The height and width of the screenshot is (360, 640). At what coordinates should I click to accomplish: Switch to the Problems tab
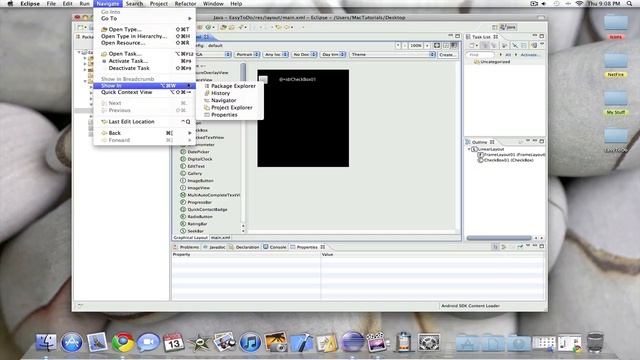point(186,247)
